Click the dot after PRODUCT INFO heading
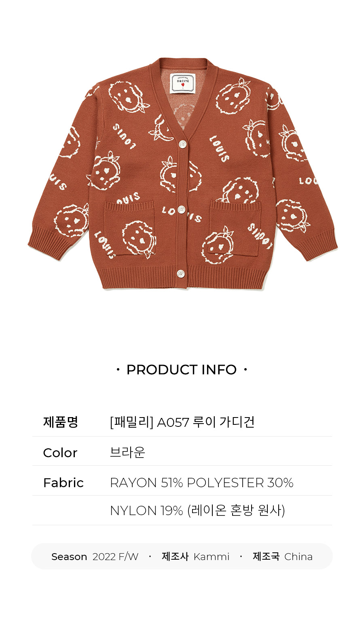Screen dimensions: 364x620 click(x=245, y=370)
